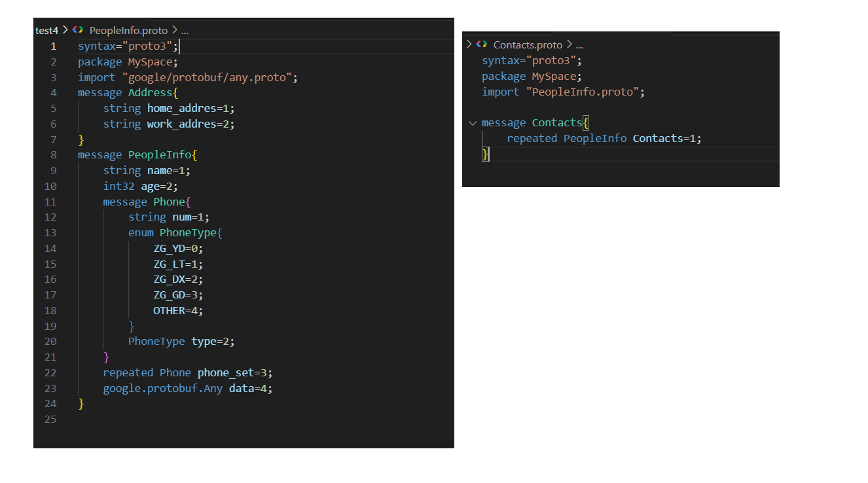Screen dimensions: 868x483
Task: Click the ZG_GD=3 enum value
Action: point(179,295)
